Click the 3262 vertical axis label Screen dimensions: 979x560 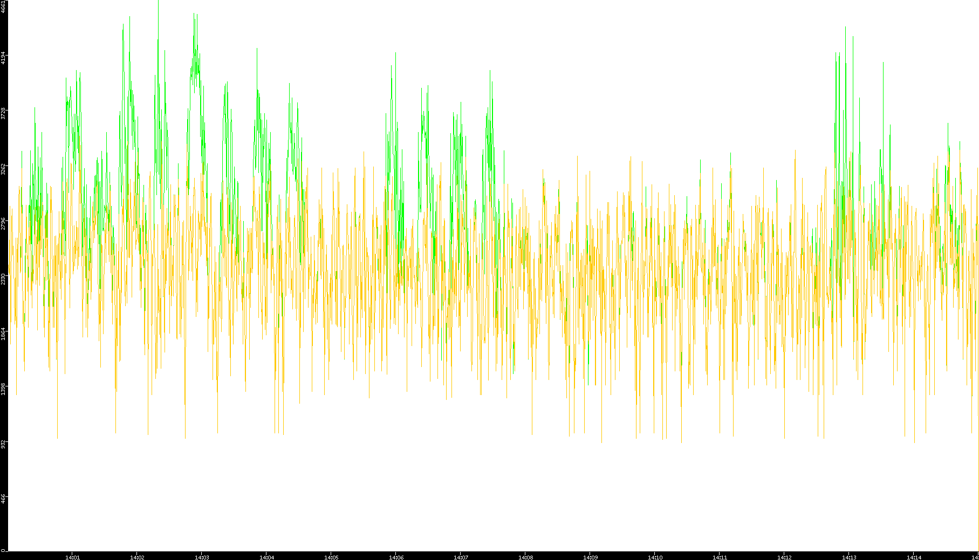coord(4,169)
